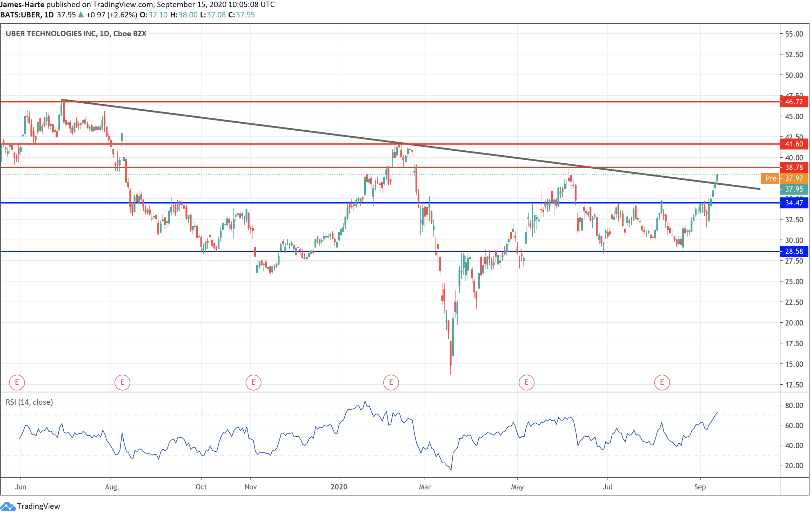Click the red 38.78 price level label
Image resolution: width=812 pixels, height=515 pixels.
794,168
